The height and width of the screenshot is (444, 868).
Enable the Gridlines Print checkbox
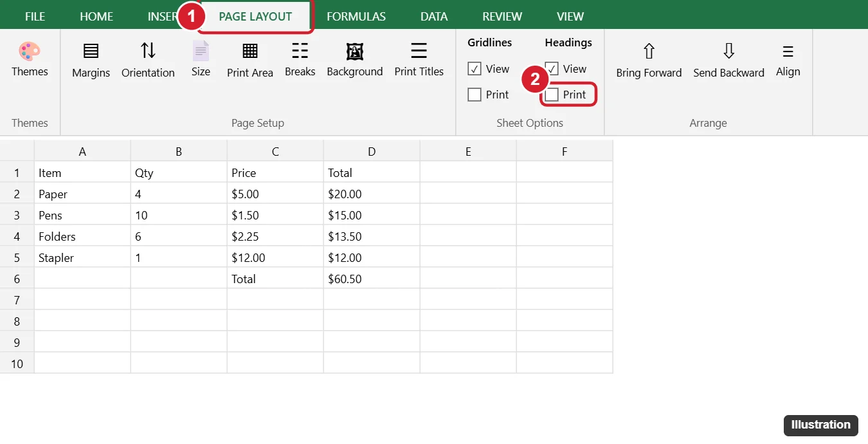point(475,95)
